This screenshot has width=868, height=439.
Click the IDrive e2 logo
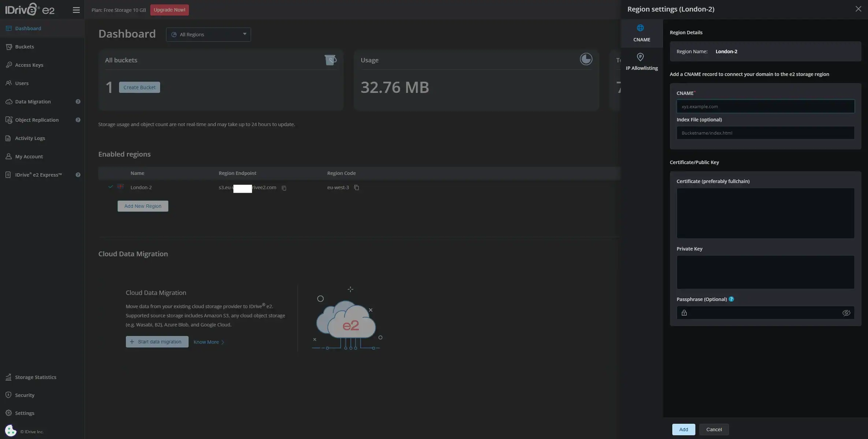click(30, 9)
